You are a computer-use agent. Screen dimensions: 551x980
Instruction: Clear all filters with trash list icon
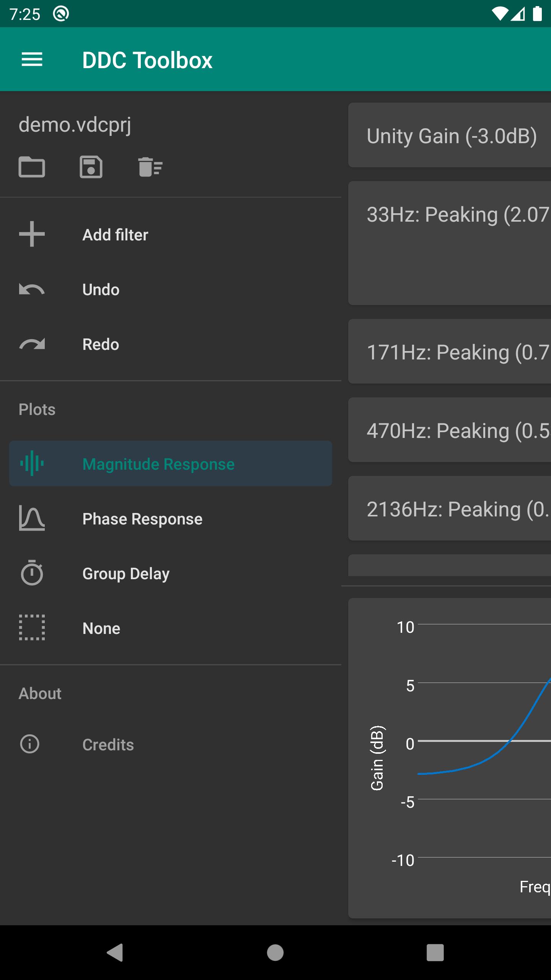click(x=150, y=167)
